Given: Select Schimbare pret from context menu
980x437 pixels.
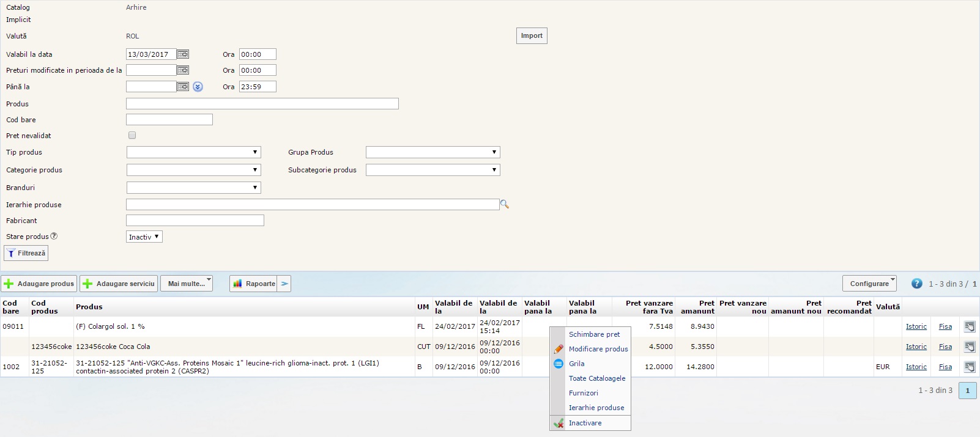Looking at the screenshot, I should (594, 334).
